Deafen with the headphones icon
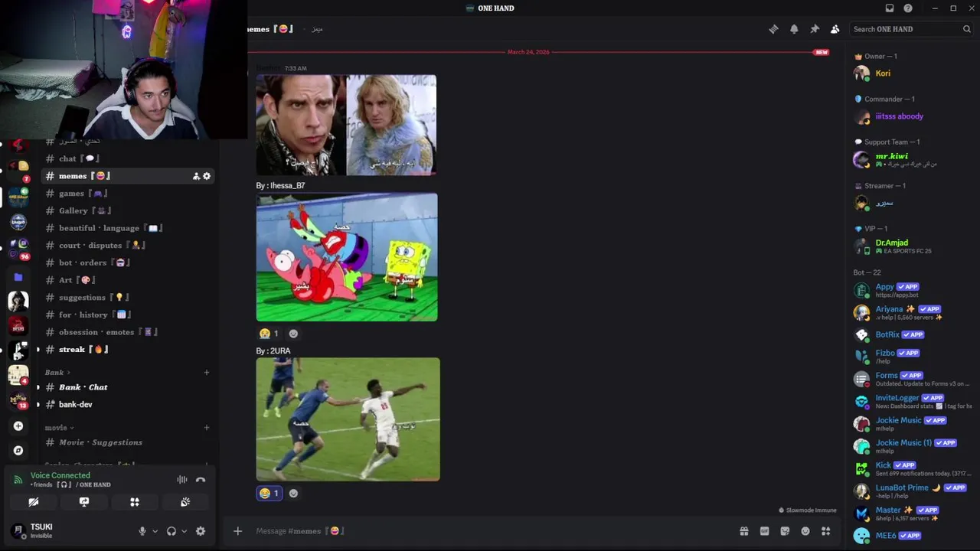 point(171,531)
